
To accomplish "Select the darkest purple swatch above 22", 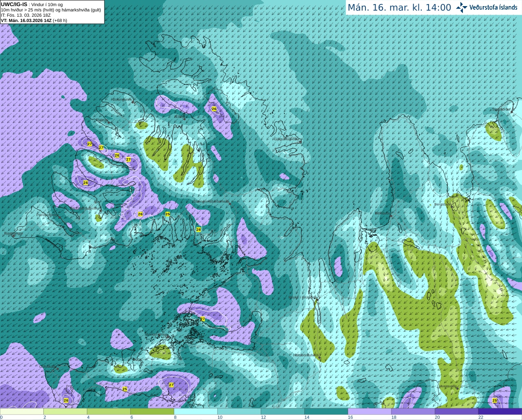I will (x=500, y=411).
